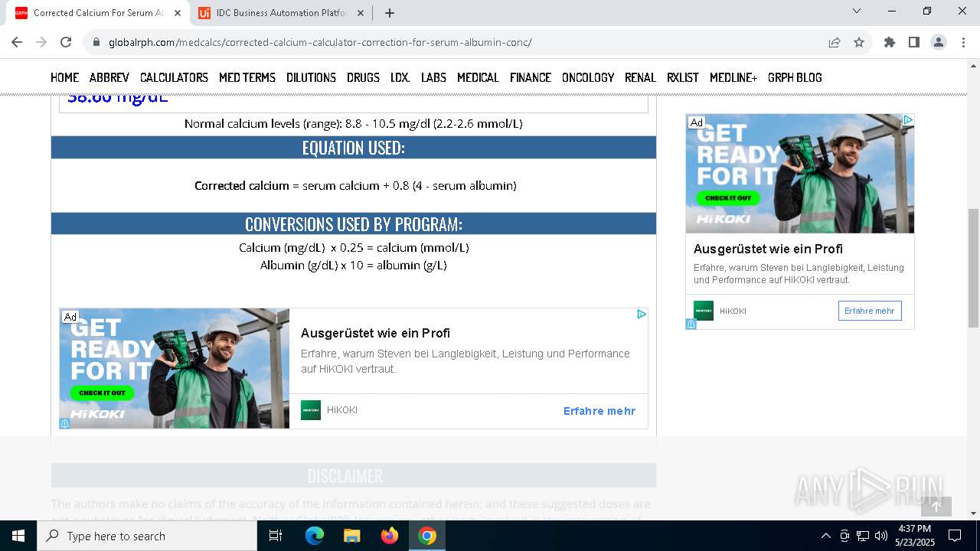Show hidden system tray icons

(825, 536)
